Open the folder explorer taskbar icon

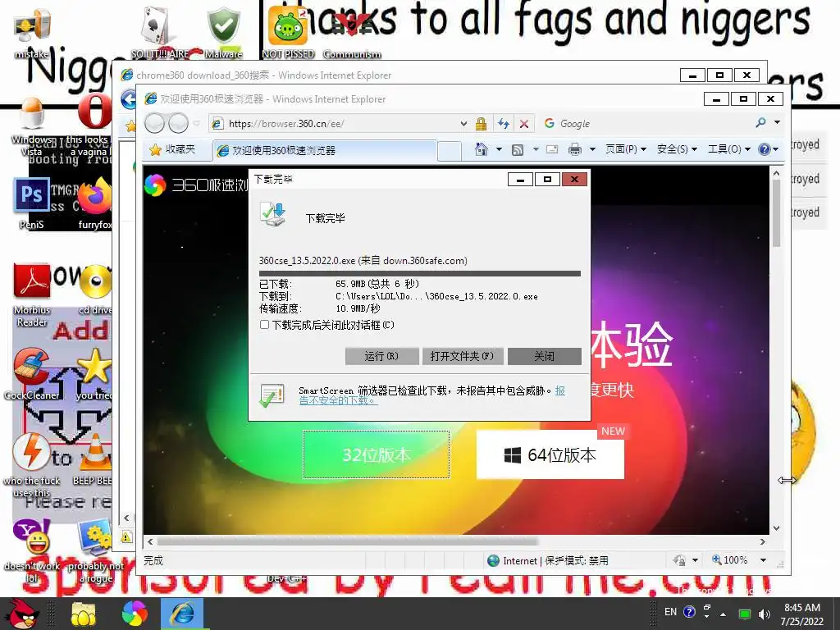click(83, 614)
